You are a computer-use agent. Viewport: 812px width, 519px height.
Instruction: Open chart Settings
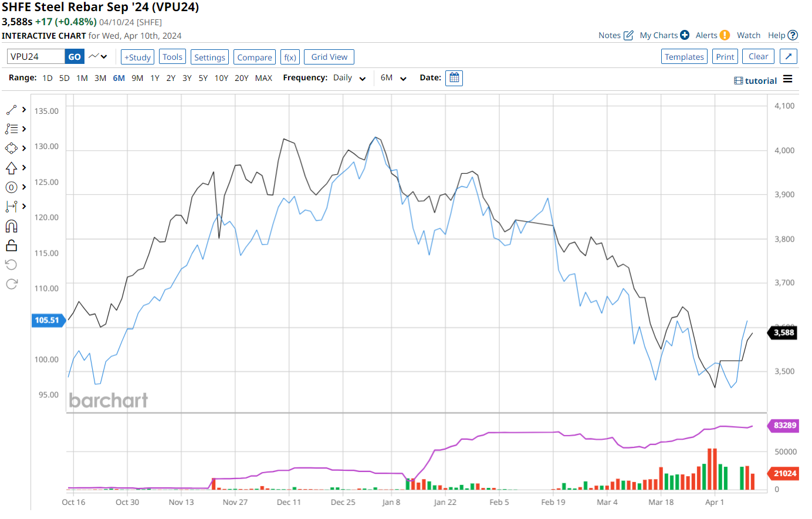[x=209, y=57]
